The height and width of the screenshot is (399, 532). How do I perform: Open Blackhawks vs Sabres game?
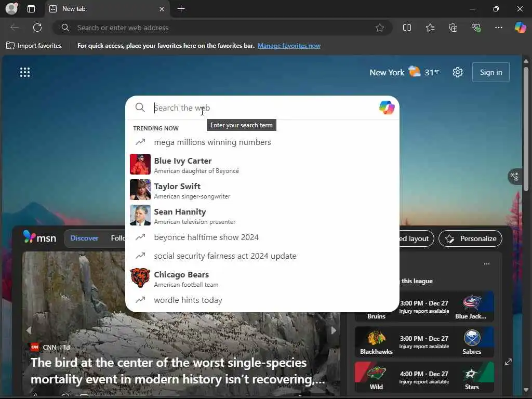coord(424,342)
